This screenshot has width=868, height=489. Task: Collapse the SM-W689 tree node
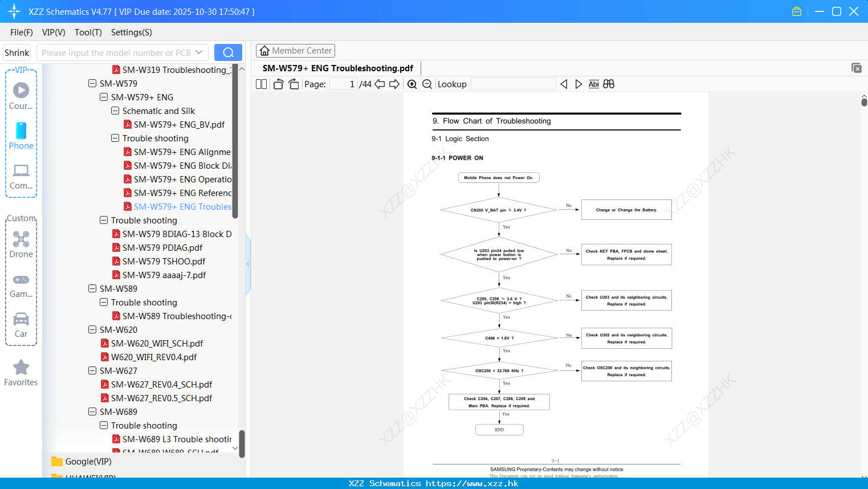tap(92, 411)
